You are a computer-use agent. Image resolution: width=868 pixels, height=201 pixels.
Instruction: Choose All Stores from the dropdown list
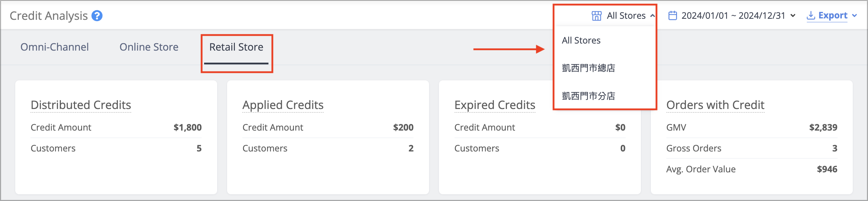point(581,40)
